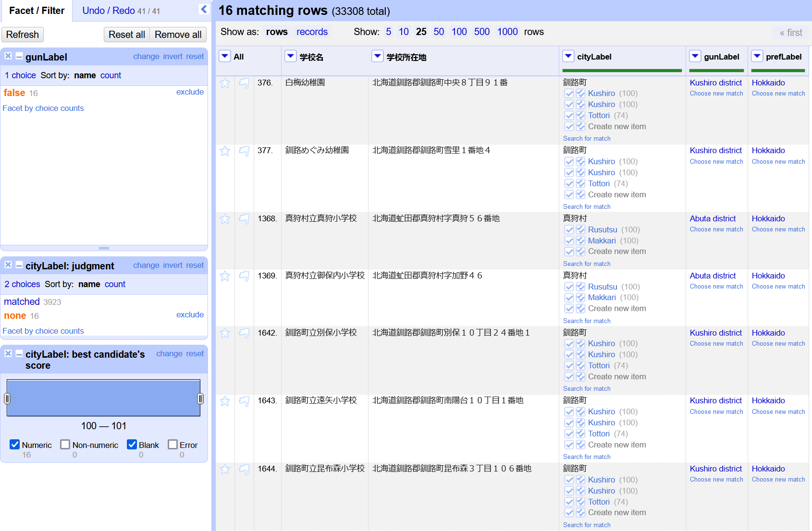Match this cell only to Tottori in row 1643
This screenshot has height=531, width=812.
(569, 434)
